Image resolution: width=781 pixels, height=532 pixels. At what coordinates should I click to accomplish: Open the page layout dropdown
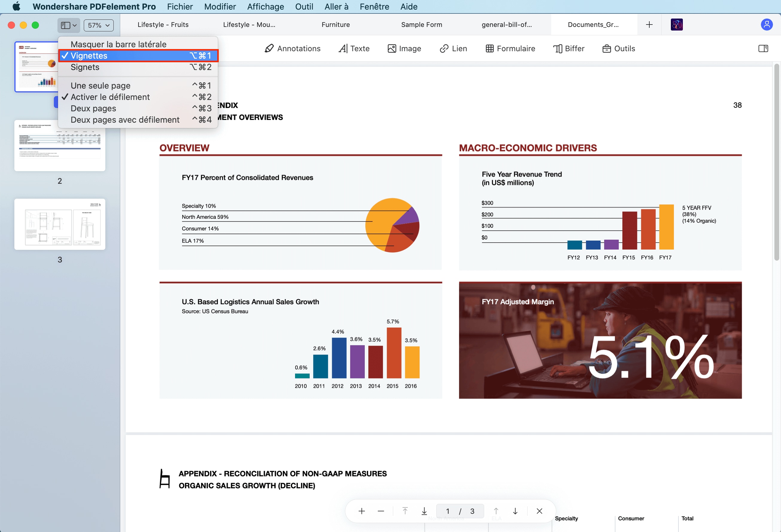[68, 25]
